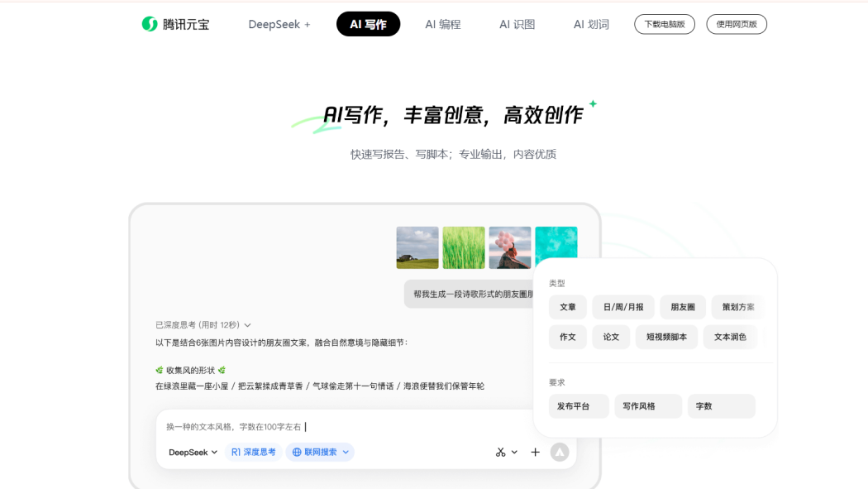Click the R1 icon in 深度思考
Screen dimensions: 868x489
point(236,452)
